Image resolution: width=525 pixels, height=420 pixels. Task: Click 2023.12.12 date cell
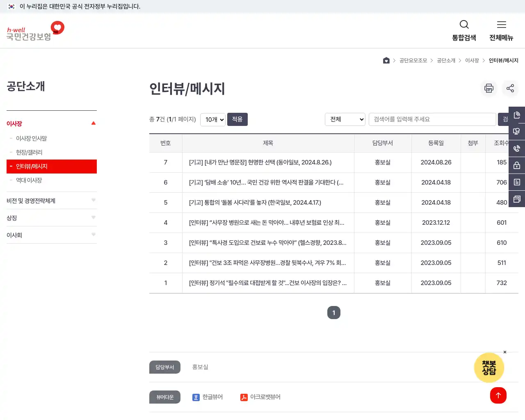[436, 223]
